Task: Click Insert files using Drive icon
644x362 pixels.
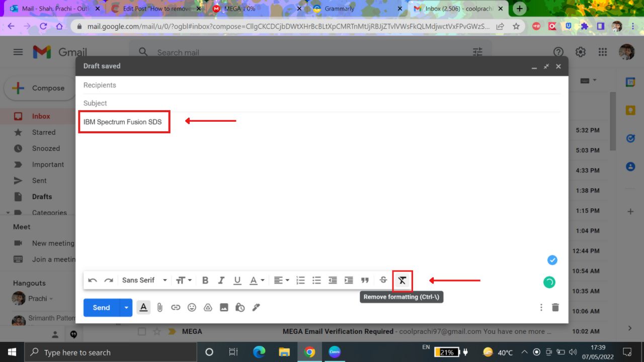Action: 208,307
